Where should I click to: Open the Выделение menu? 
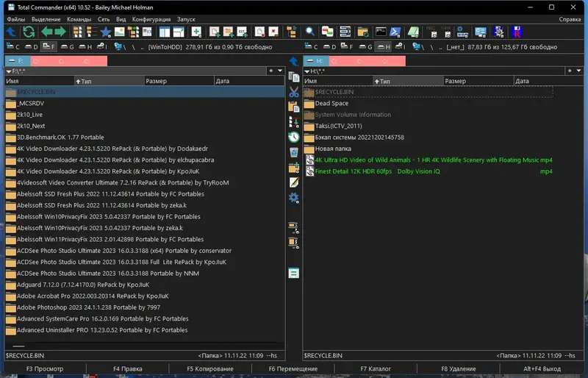click(46, 19)
